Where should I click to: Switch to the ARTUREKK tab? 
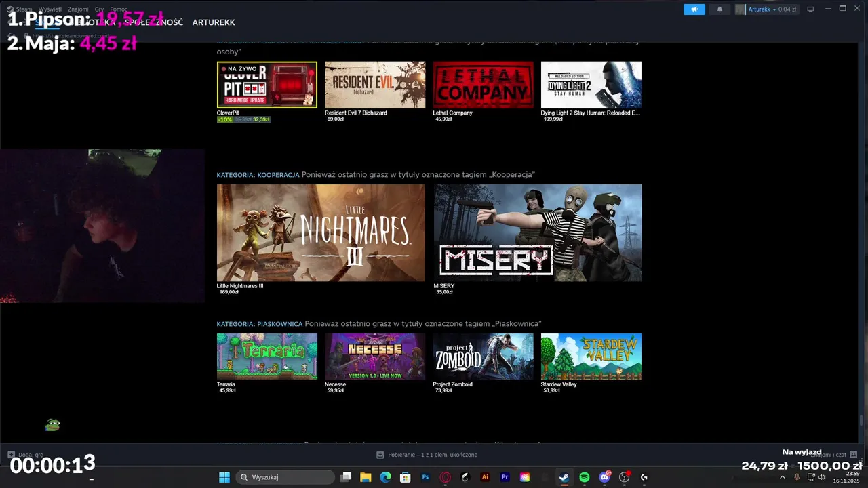tap(214, 22)
